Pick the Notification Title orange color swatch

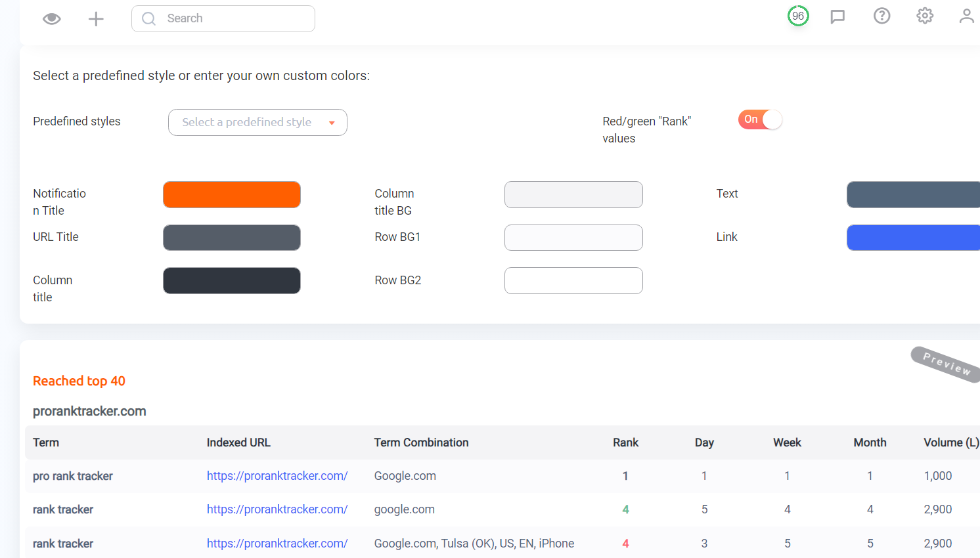pos(232,194)
